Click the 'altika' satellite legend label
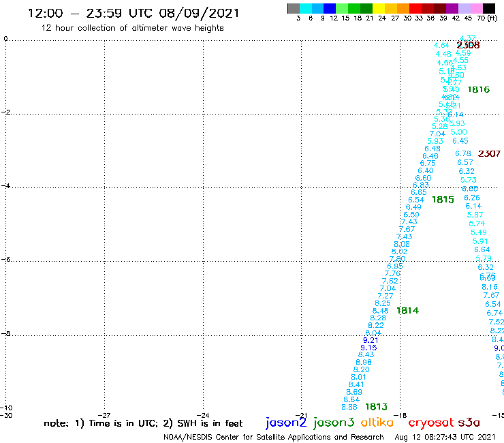Viewport: 504px width, 443px height. [x=377, y=422]
